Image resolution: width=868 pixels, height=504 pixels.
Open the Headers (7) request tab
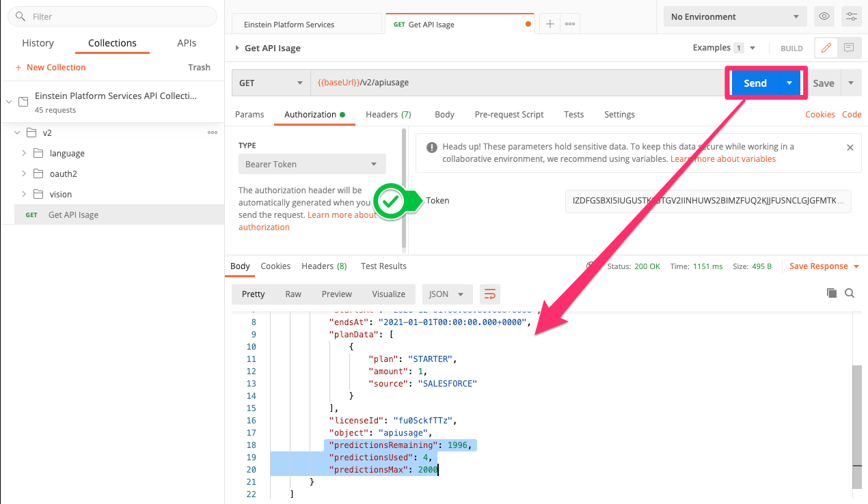(388, 114)
